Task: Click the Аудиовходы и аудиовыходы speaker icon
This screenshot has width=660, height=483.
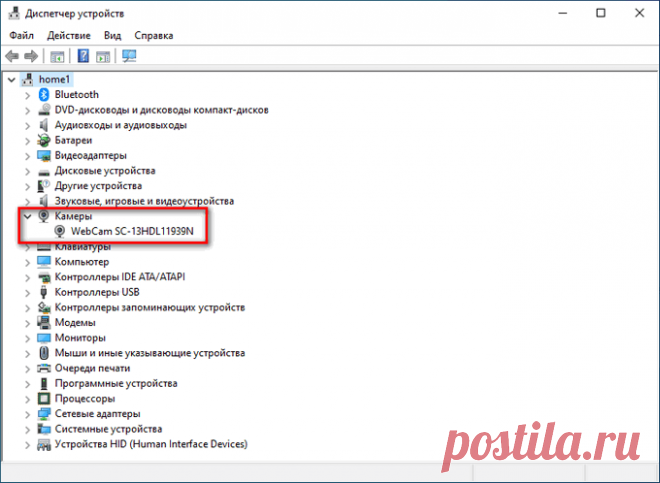Action: pyautogui.click(x=44, y=125)
